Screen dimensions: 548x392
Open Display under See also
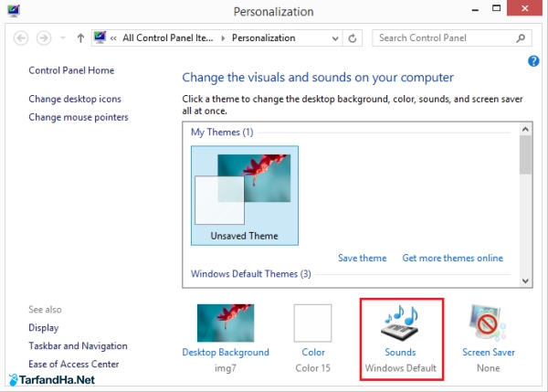[x=44, y=328]
